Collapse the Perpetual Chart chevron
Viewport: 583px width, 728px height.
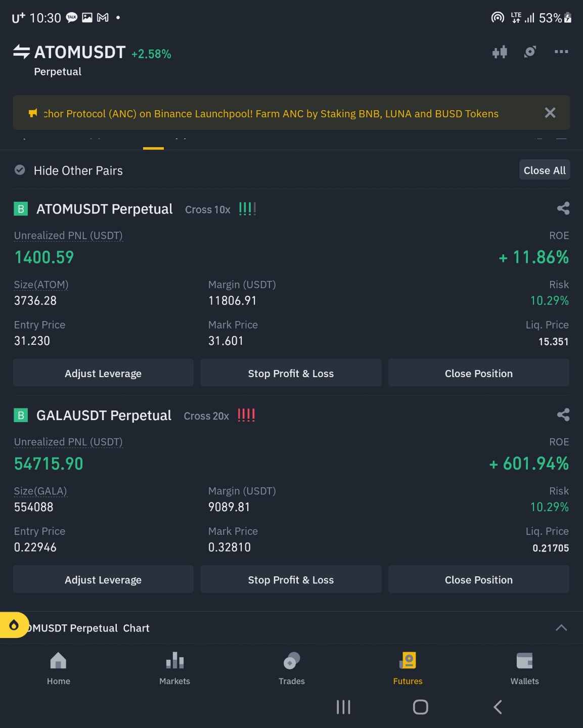[561, 628]
